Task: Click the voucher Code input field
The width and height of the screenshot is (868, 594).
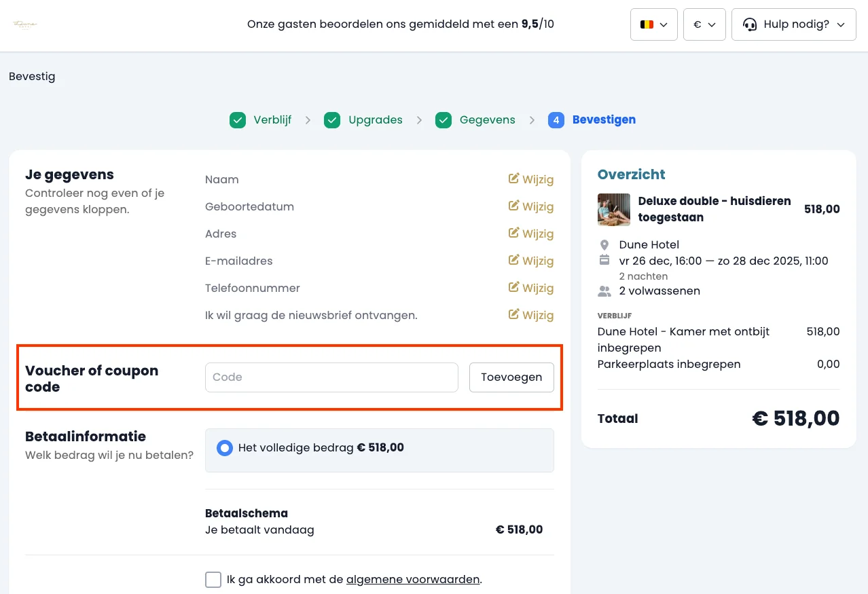Action: coord(331,377)
